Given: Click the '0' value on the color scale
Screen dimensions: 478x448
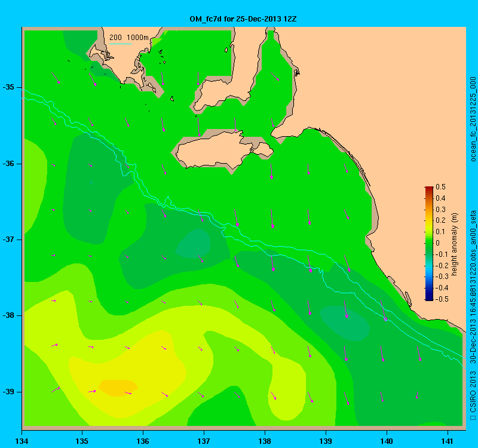Looking at the screenshot, I should coord(438,243).
